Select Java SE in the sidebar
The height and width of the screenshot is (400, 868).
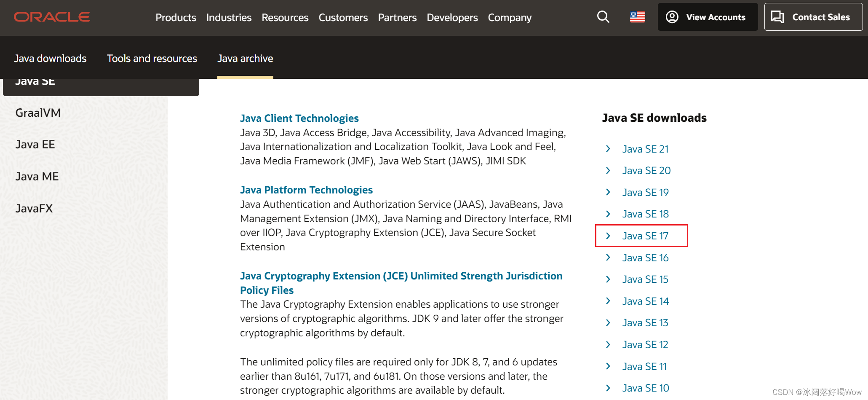101,86
